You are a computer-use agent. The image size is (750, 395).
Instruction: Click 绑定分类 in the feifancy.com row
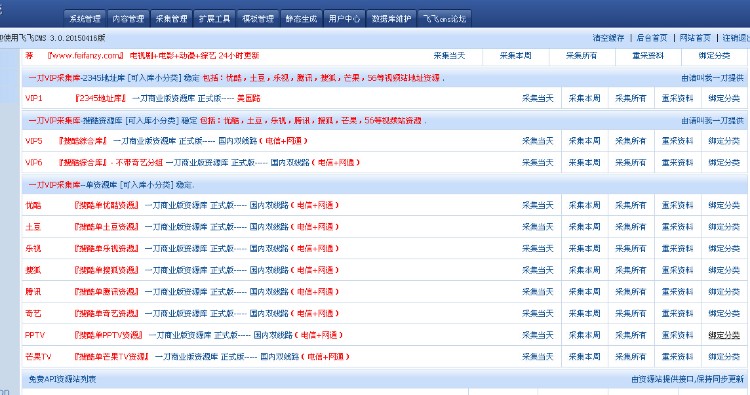[x=714, y=55]
